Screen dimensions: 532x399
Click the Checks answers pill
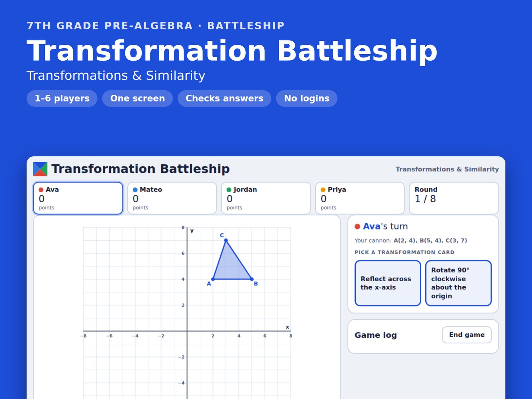coord(225,98)
